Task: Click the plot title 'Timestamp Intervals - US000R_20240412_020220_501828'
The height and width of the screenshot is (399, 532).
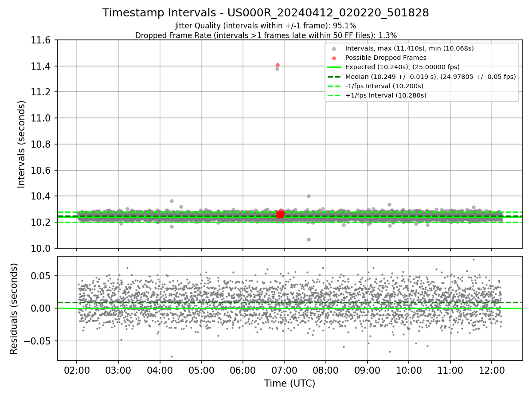Action: 266,13
